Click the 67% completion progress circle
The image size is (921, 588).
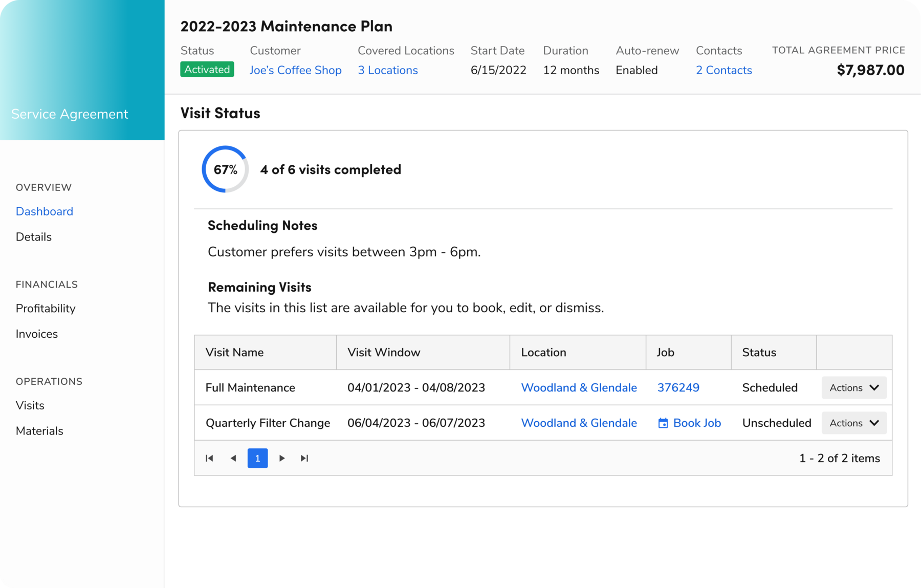(x=225, y=168)
